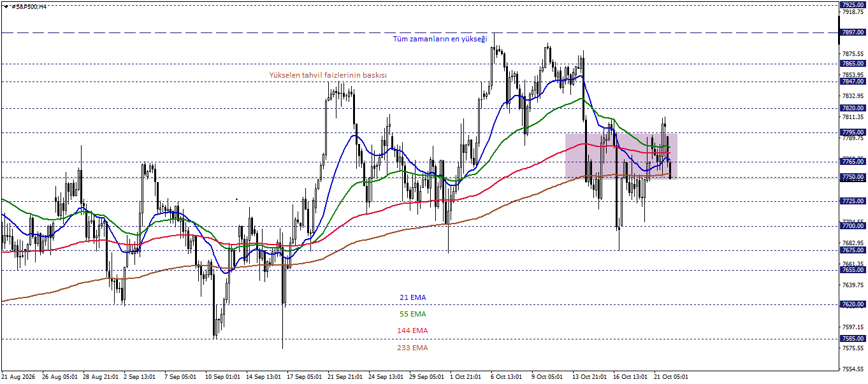868x384 pixels.
Task: Select the 7897.00 price level label
Action: click(x=853, y=32)
